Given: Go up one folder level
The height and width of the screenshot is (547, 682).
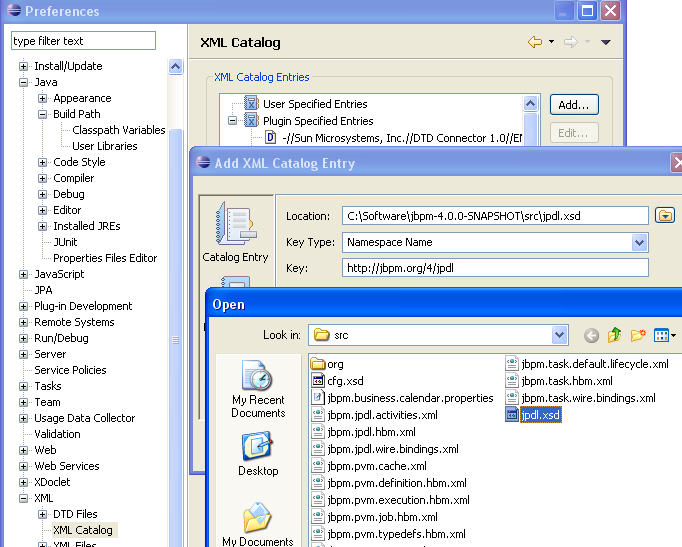Looking at the screenshot, I should coord(615,336).
